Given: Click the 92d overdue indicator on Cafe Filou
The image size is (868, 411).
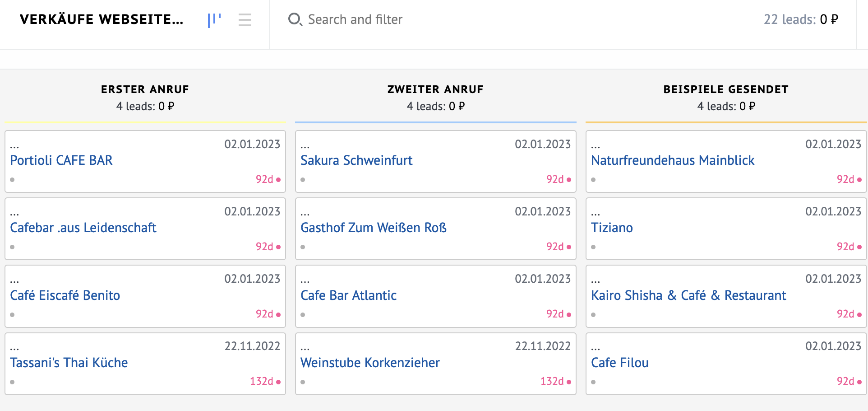Looking at the screenshot, I should point(849,382).
